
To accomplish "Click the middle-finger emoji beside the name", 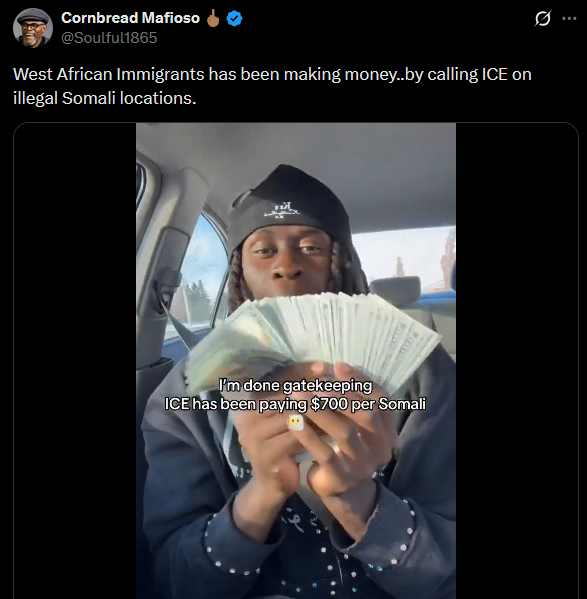I will pos(213,18).
